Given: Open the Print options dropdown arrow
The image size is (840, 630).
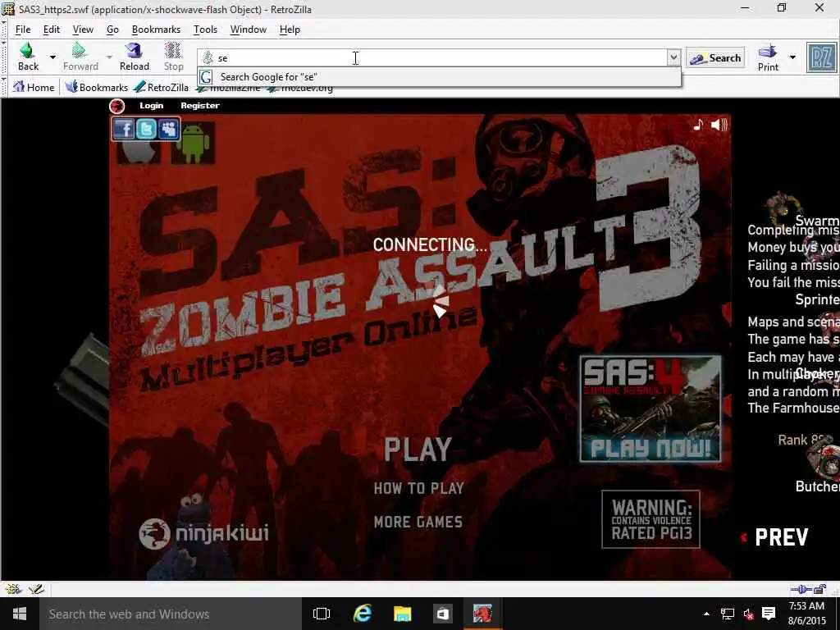Looking at the screenshot, I should pyautogui.click(x=792, y=57).
